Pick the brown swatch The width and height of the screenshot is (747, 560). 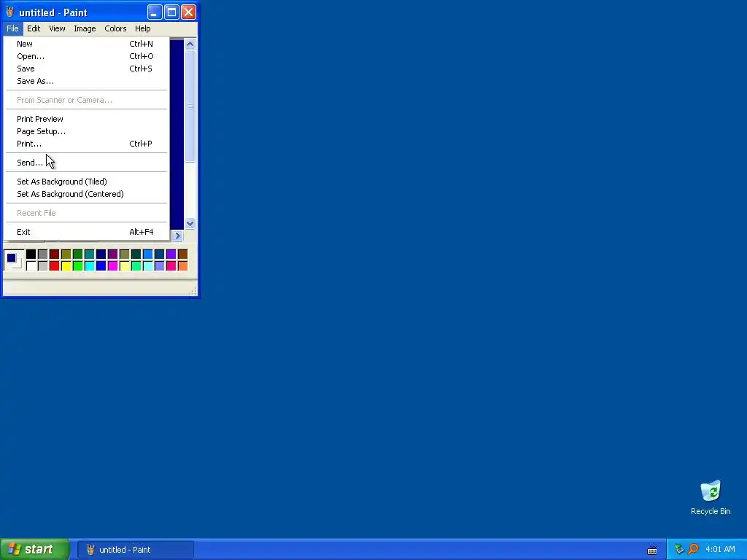(183, 254)
